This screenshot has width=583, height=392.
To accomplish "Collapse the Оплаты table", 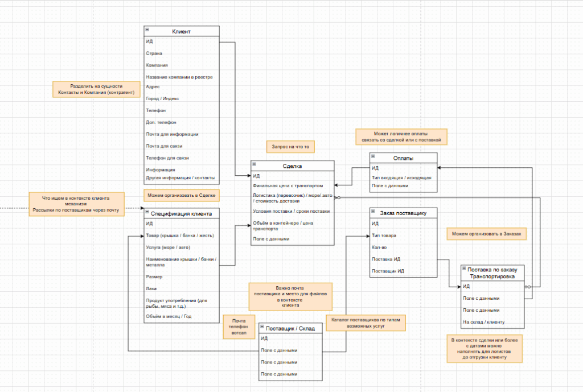I will coord(373,156).
